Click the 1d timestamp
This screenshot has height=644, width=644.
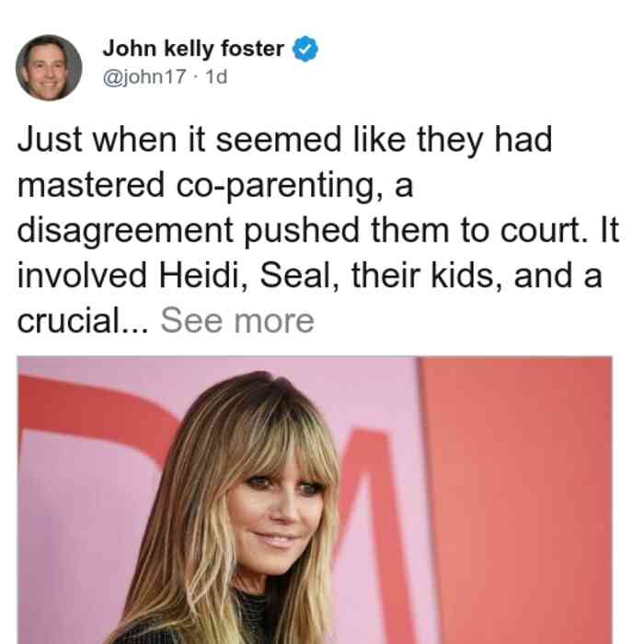[216, 76]
